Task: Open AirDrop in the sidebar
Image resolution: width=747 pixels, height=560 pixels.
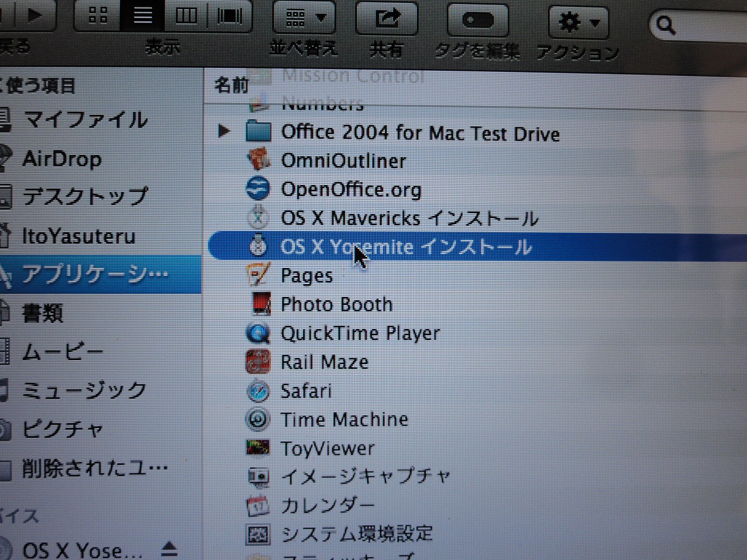Action: pyautogui.click(x=62, y=158)
